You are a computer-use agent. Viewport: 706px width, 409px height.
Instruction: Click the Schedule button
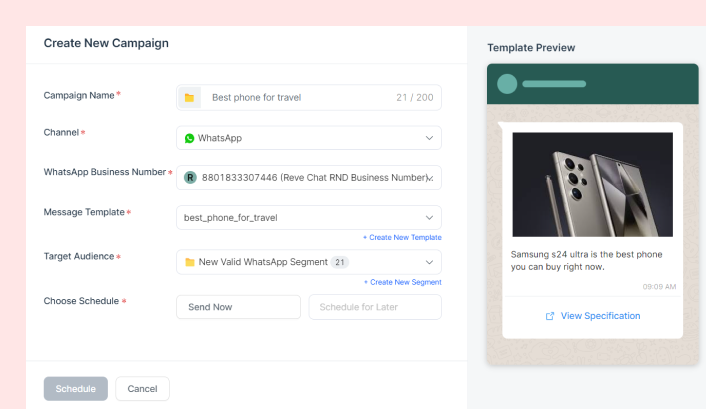click(76, 389)
